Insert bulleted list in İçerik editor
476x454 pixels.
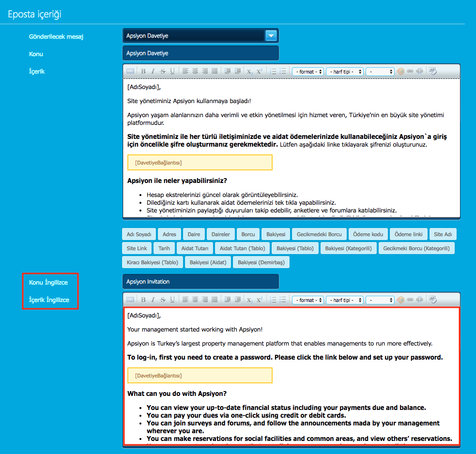point(283,71)
